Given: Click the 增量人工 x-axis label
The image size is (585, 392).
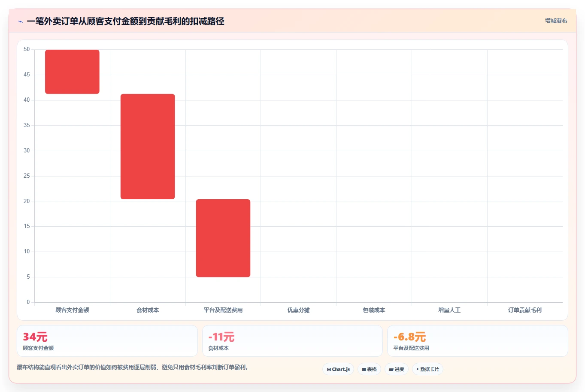Looking at the screenshot, I should [449, 310].
